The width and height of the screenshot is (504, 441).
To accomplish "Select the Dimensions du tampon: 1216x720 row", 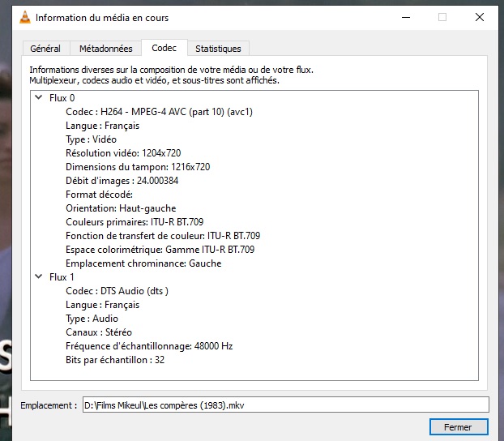I will pyautogui.click(x=138, y=167).
